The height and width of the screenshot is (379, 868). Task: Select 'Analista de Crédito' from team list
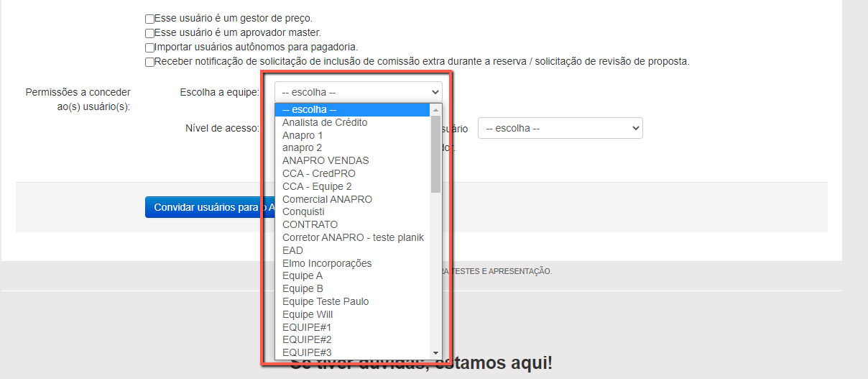[325, 122]
